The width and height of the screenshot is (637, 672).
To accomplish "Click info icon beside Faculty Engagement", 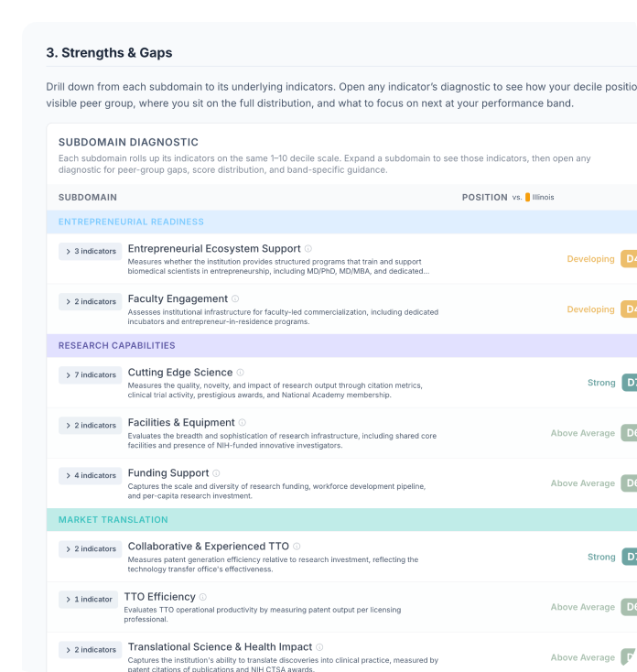I will click(x=235, y=299).
